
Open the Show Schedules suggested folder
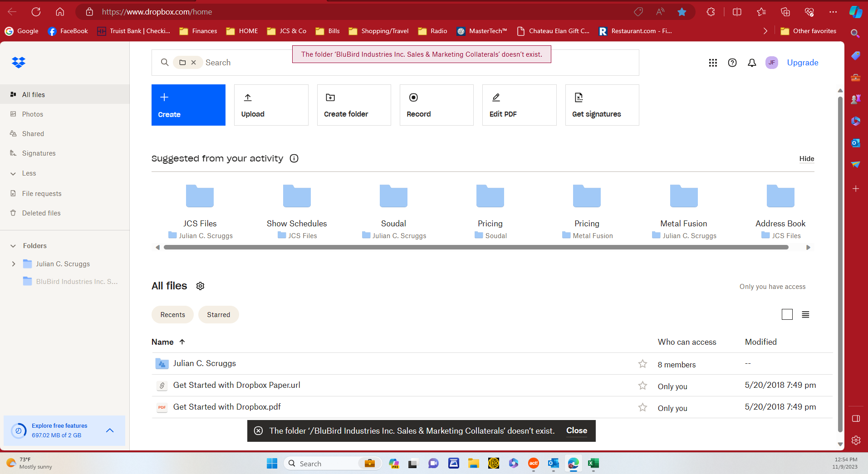point(297,211)
